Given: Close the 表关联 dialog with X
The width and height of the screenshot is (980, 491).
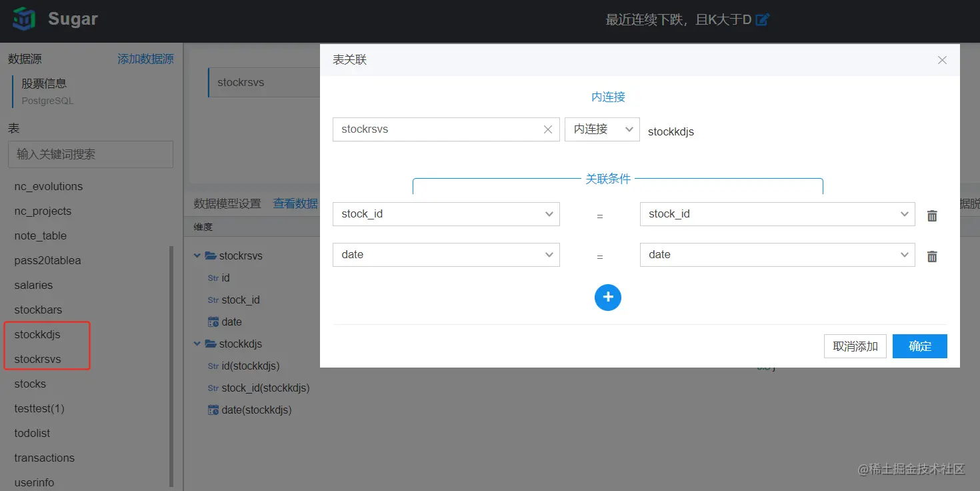Looking at the screenshot, I should click(942, 60).
